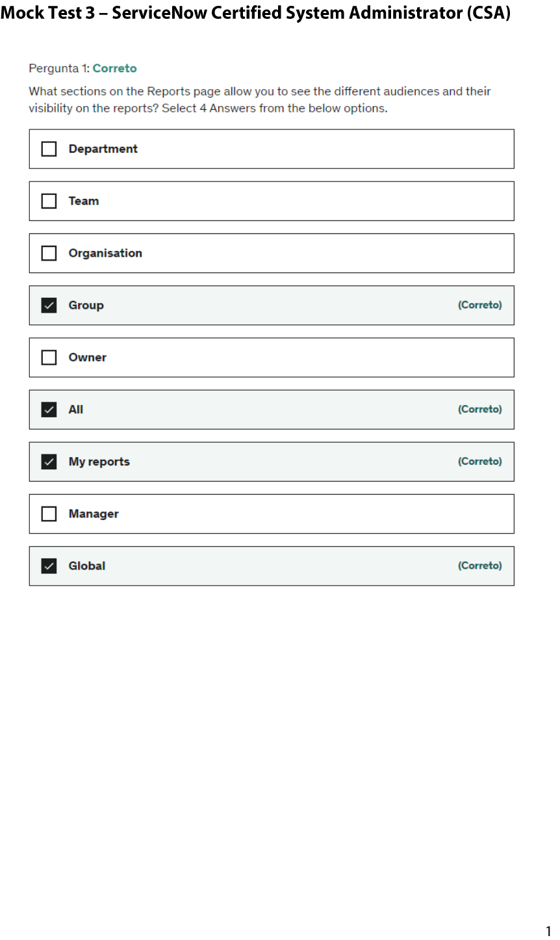Click the Correto label beside My reports
The width and height of the screenshot is (560, 940).
pyautogui.click(x=480, y=462)
